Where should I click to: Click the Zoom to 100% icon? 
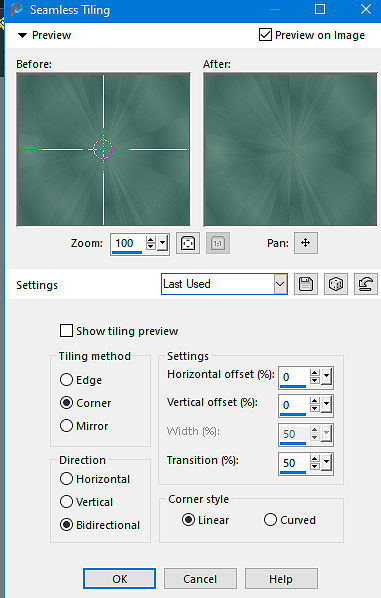coord(218,243)
